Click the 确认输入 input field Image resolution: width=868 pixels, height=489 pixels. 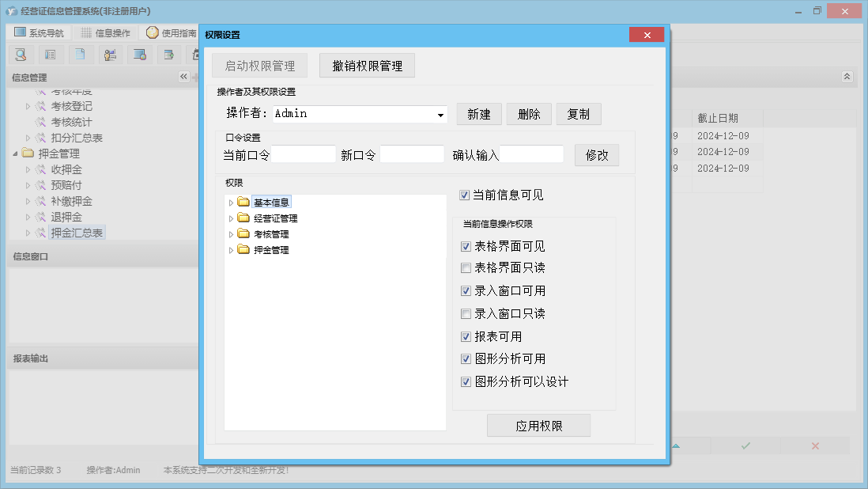(x=531, y=154)
